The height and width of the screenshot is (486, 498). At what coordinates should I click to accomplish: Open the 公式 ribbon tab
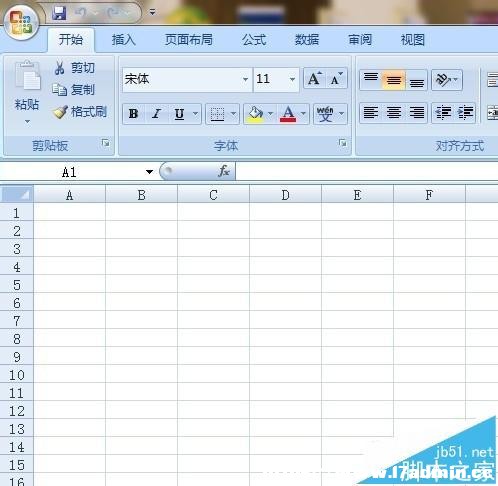(254, 40)
